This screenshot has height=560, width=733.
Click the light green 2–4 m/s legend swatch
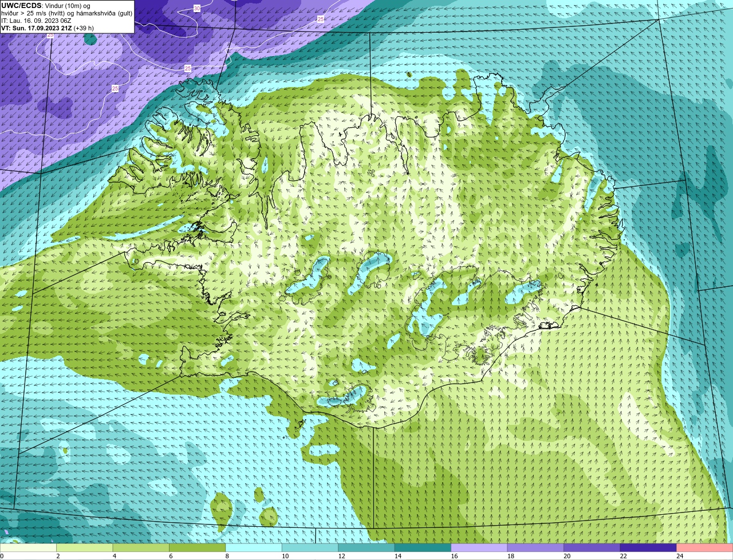click(85, 548)
